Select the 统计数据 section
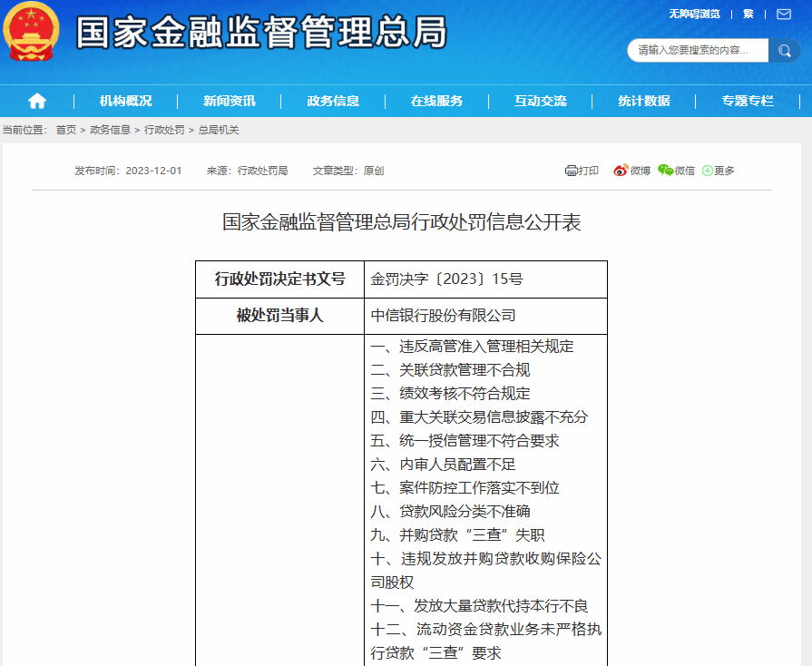Image resolution: width=812 pixels, height=666 pixels. 643,101
